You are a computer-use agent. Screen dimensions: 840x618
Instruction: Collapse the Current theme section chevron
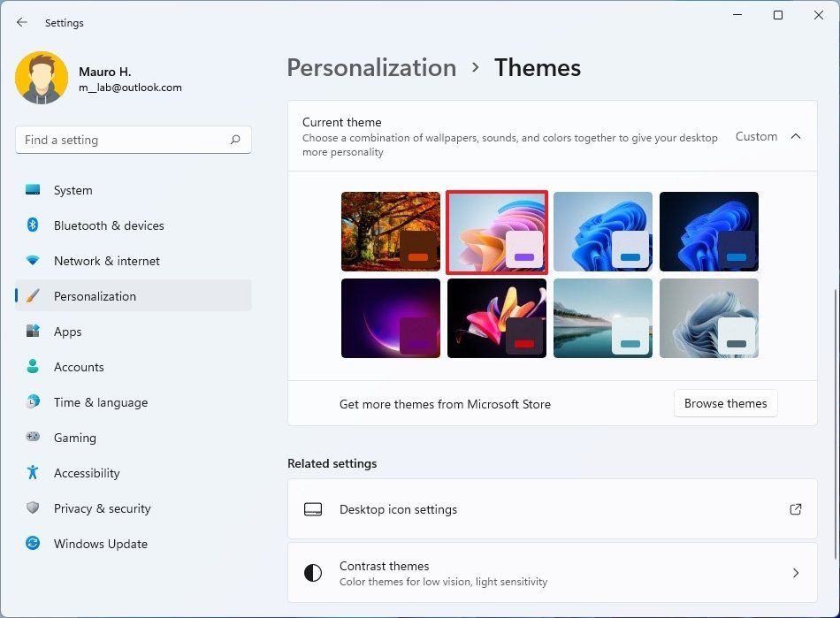[x=794, y=136]
